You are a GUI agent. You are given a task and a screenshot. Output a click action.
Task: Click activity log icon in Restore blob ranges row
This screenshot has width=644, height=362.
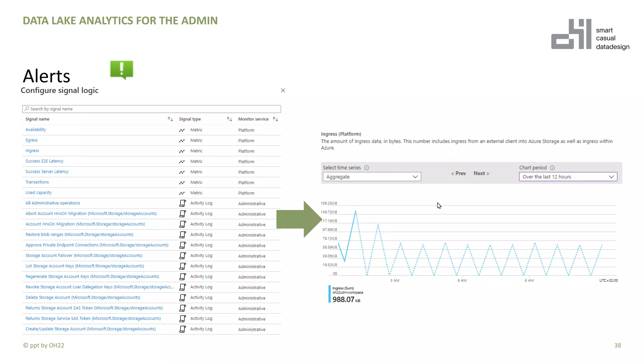tap(182, 235)
